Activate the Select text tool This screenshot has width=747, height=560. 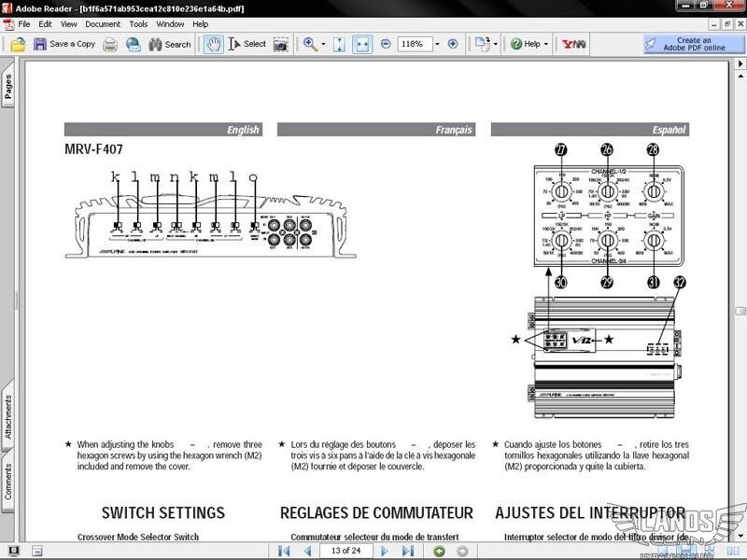pos(247,44)
